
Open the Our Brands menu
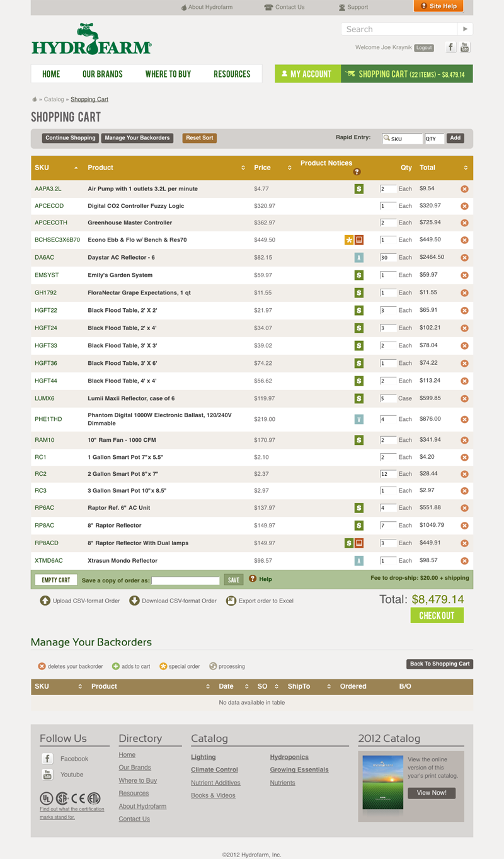click(103, 74)
